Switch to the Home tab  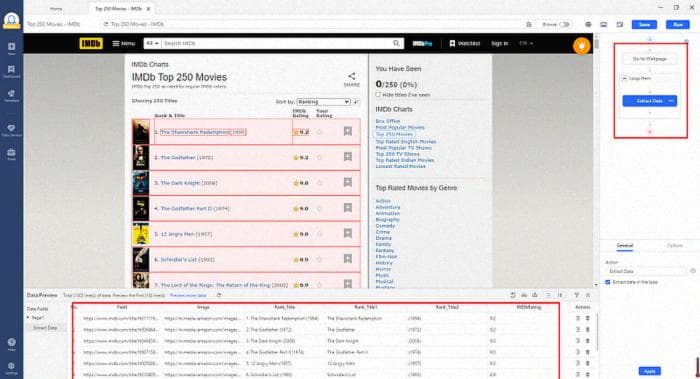pos(56,8)
